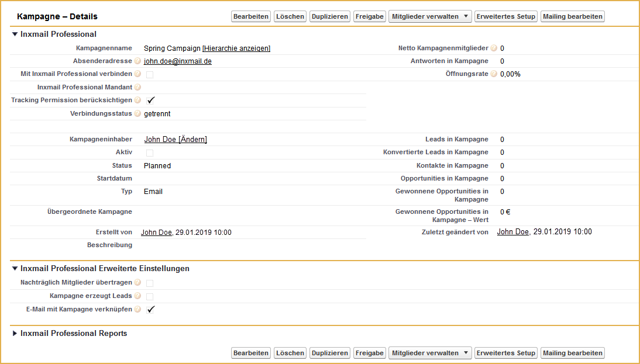Image resolution: width=640 pixels, height=364 pixels.
Task: Click the 0 € opportunities value
Action: coord(505,212)
